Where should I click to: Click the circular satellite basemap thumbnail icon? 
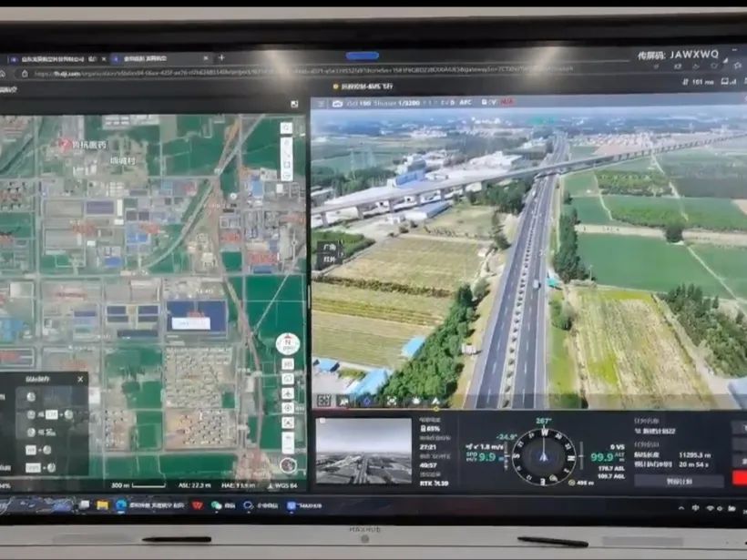tap(288, 465)
